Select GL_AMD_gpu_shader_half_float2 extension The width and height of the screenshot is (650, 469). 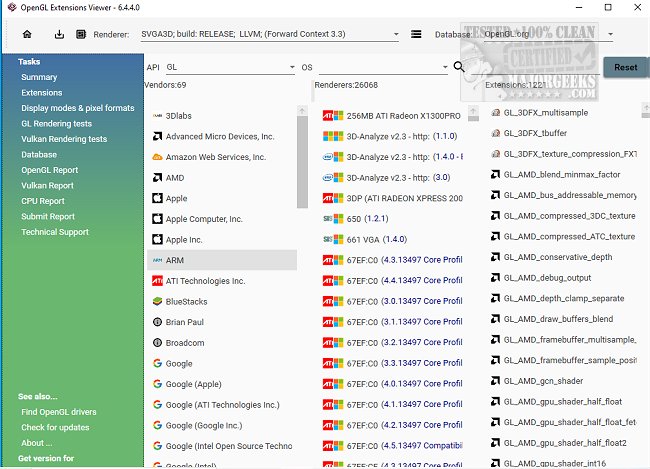(x=563, y=443)
